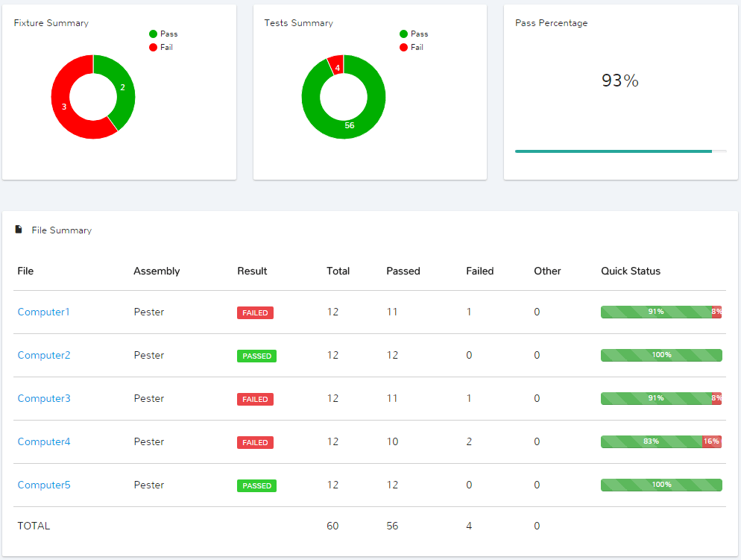The height and width of the screenshot is (560, 741).
Task: Toggle the FAILED badge for Computer4
Action: click(x=255, y=442)
